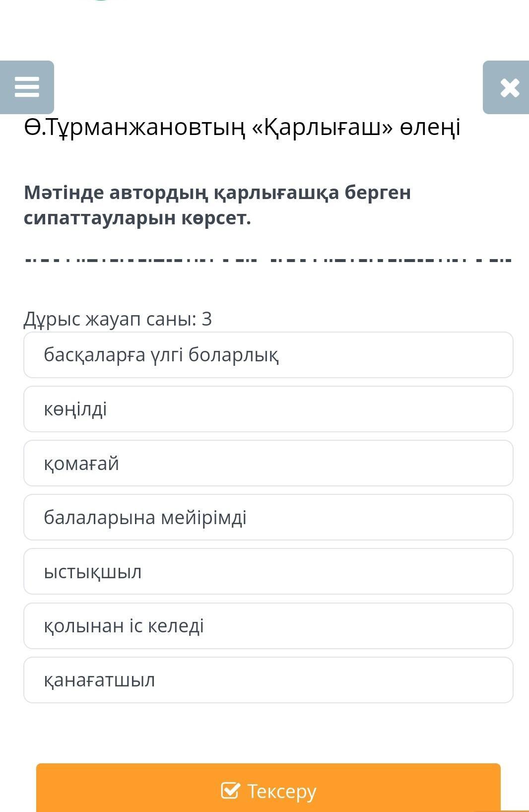Select answer «қомағай»

point(268,463)
